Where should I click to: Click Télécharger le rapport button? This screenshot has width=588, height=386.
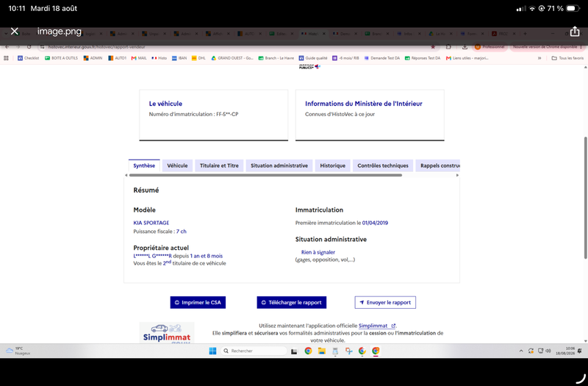point(291,302)
